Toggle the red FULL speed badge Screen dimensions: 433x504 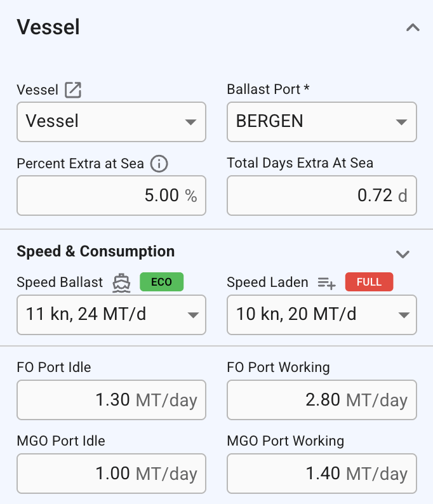369,282
